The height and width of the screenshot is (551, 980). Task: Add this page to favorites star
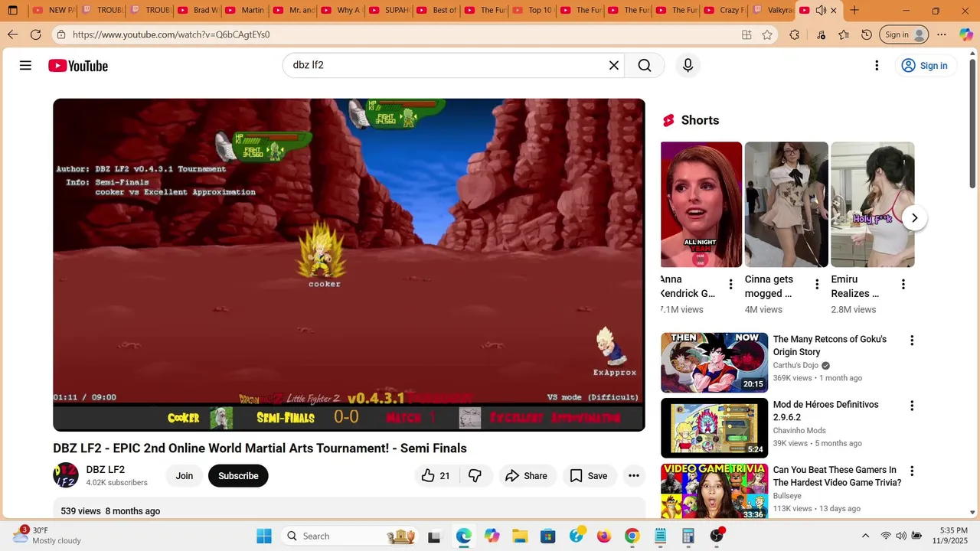767,34
